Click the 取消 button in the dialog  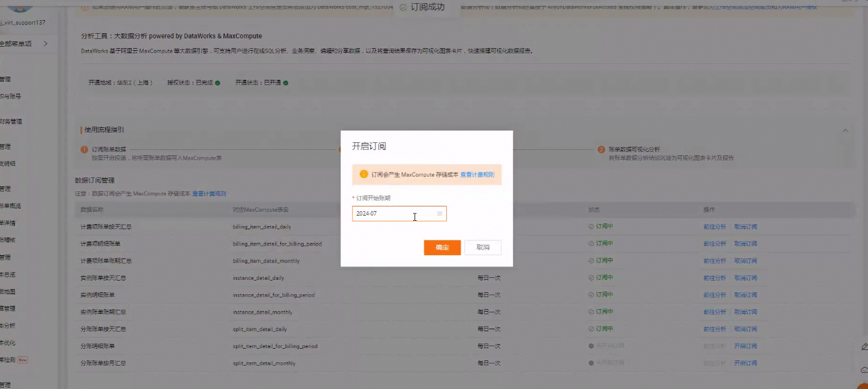(x=483, y=247)
